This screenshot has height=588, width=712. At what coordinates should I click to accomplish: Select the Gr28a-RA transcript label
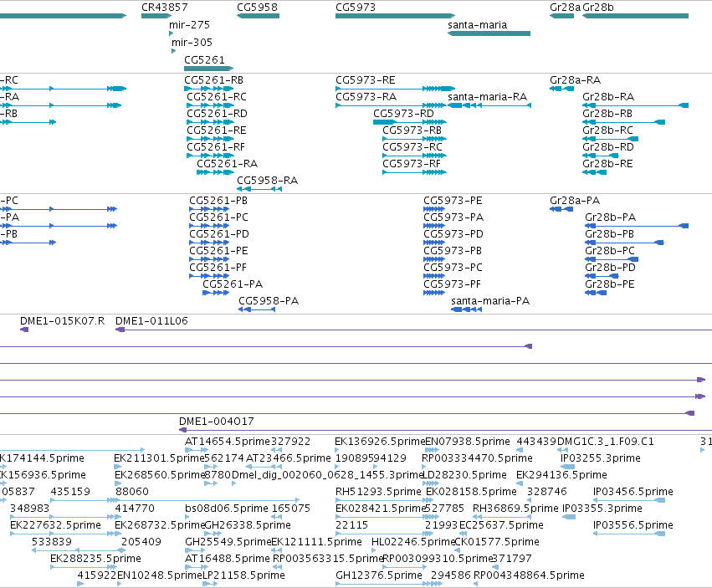tap(576, 80)
